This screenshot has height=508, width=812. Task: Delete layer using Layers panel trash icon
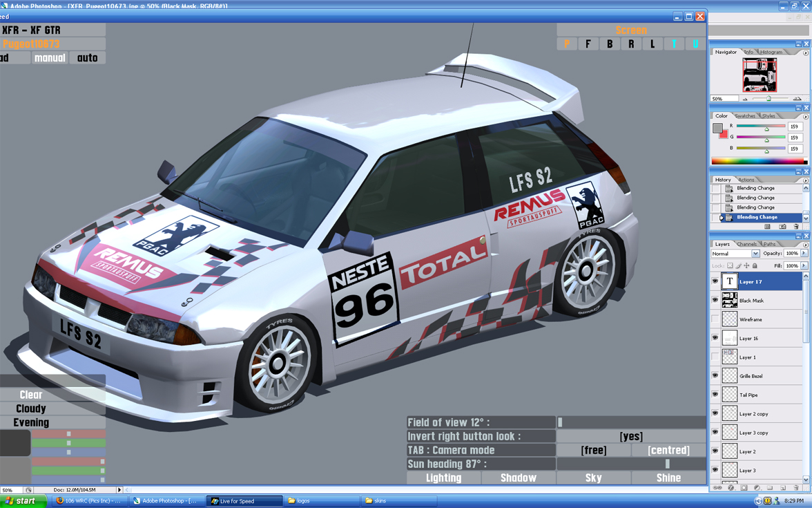796,488
